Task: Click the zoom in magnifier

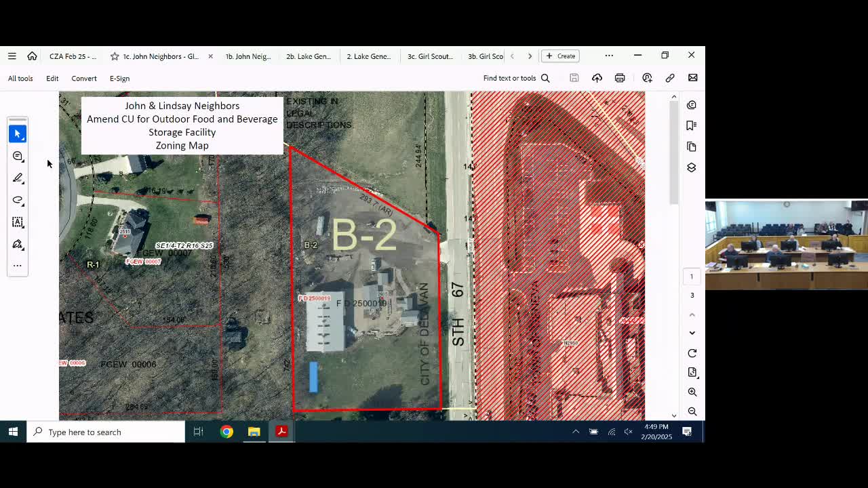Action: point(692,392)
